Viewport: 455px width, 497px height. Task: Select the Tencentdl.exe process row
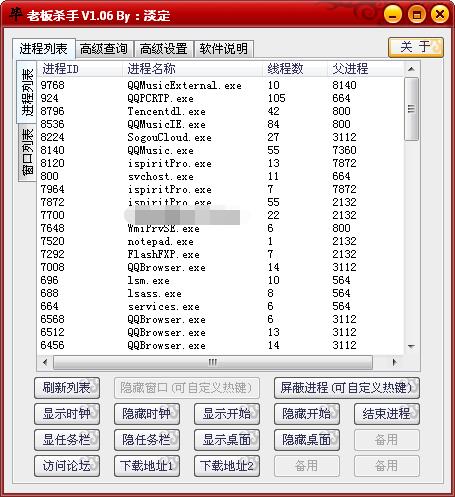coord(220,111)
